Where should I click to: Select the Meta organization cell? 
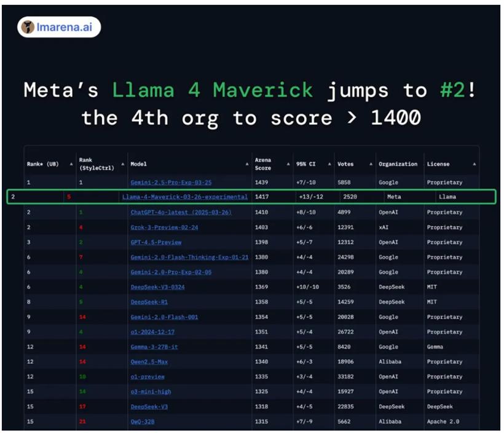click(394, 197)
